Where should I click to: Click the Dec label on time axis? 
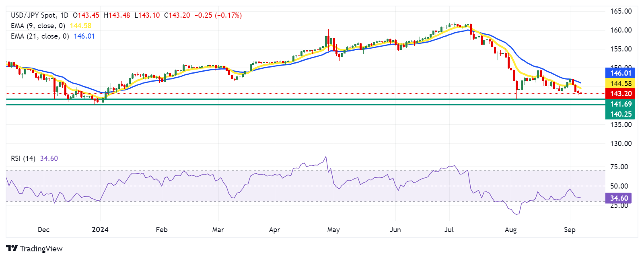click(x=43, y=230)
